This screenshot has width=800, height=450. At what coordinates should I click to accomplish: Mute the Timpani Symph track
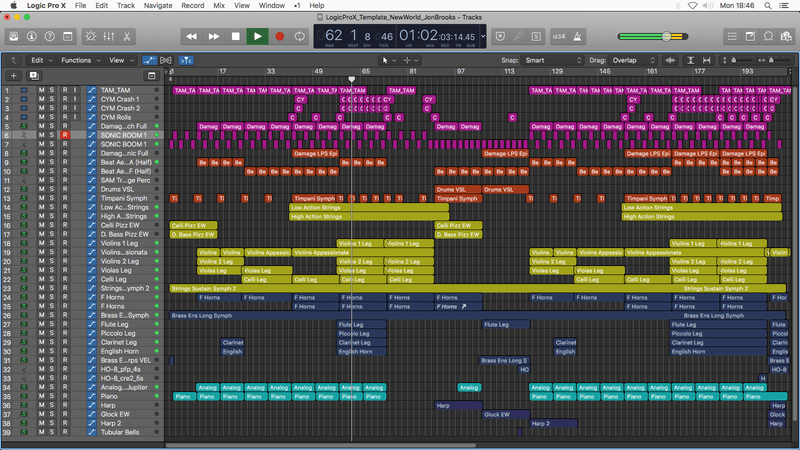pos(41,198)
